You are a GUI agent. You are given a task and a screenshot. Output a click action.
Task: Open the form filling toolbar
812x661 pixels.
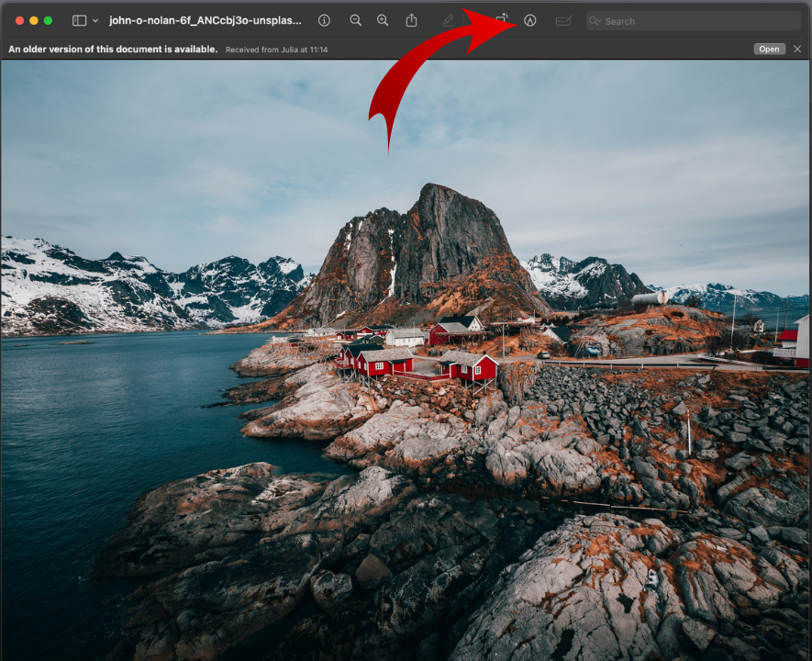564,21
